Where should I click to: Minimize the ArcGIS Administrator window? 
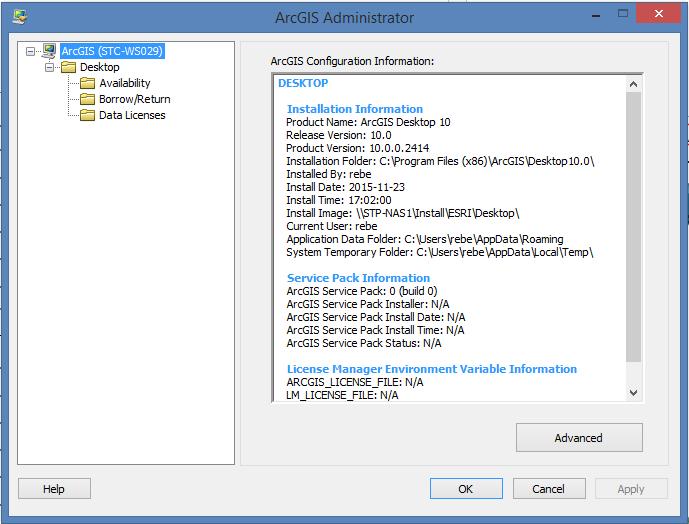pyautogui.click(x=596, y=16)
